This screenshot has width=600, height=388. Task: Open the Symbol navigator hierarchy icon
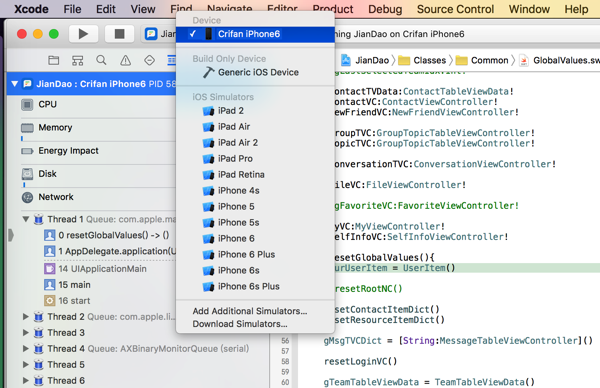[x=78, y=60]
